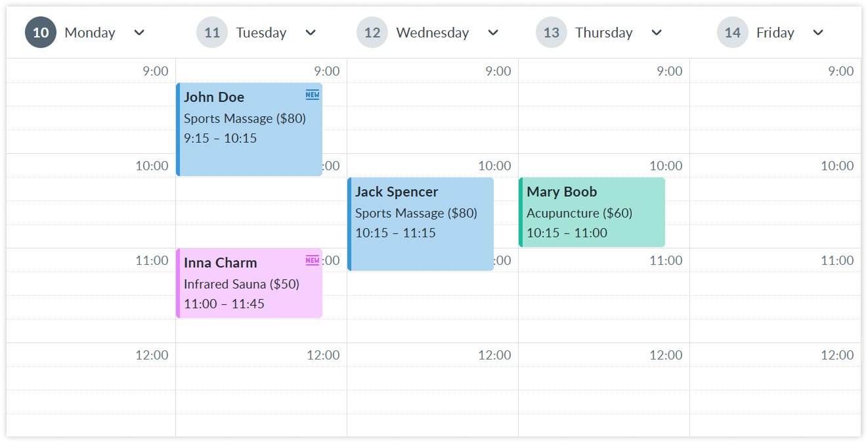This screenshot has width=868, height=443.
Task: Click the NEW badge on Inna Charm's appointment
Action: coord(313,261)
